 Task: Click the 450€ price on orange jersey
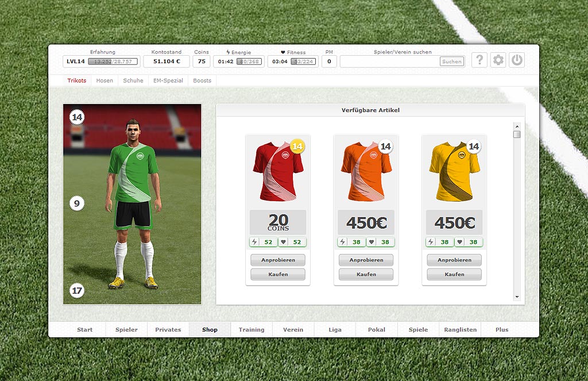366,222
